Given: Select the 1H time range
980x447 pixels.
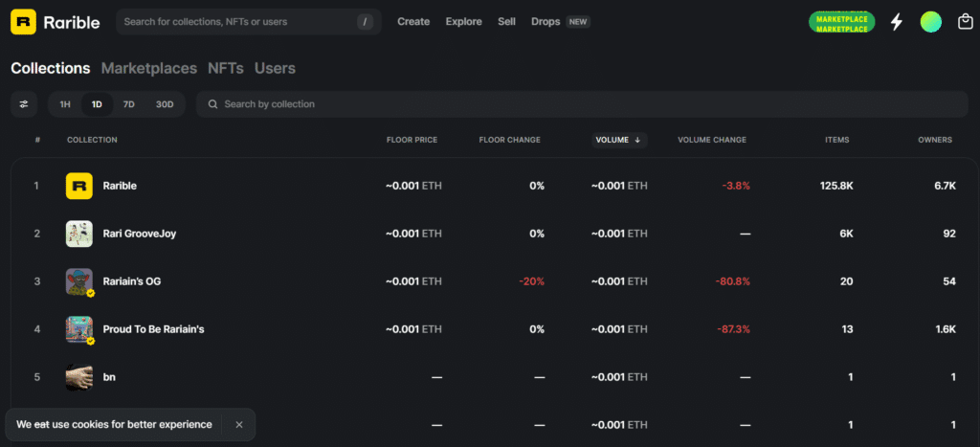Looking at the screenshot, I should (65, 104).
